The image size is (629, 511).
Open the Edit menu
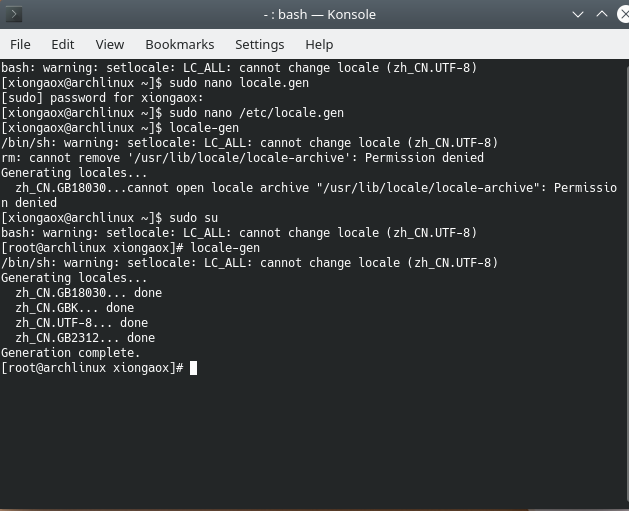click(x=63, y=45)
